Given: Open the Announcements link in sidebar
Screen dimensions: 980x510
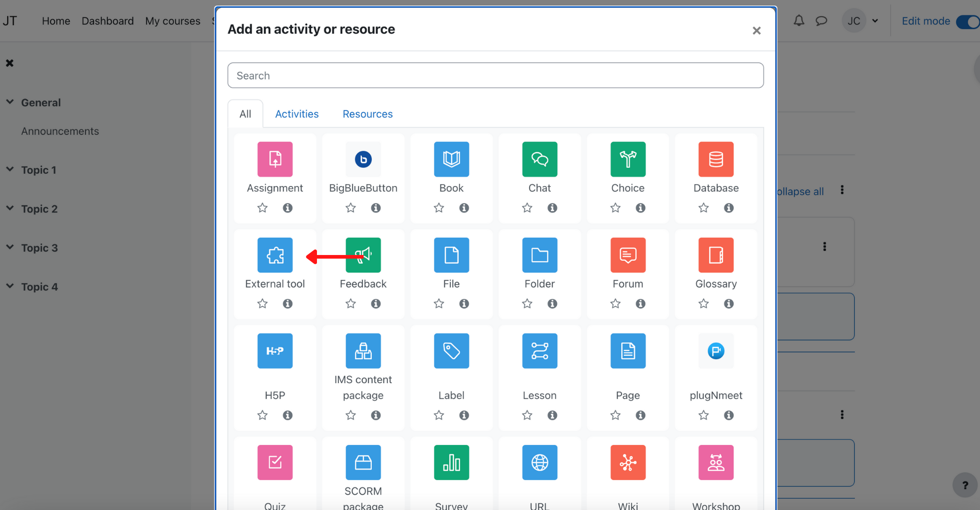Looking at the screenshot, I should (x=60, y=131).
